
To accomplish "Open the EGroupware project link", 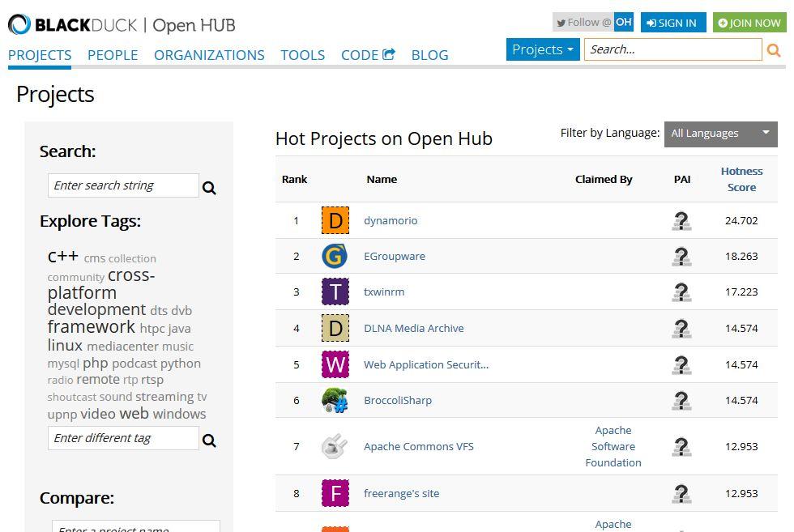I will 395,256.
